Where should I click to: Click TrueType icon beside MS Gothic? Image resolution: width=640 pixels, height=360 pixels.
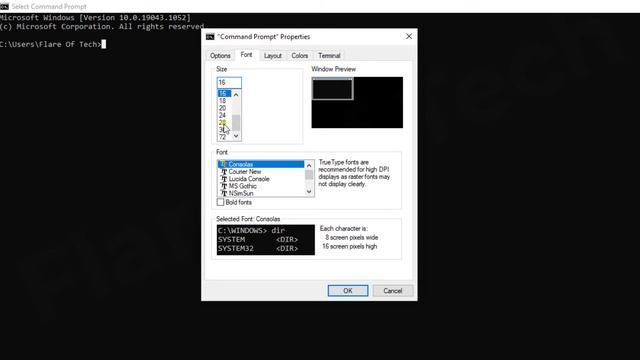click(224, 186)
